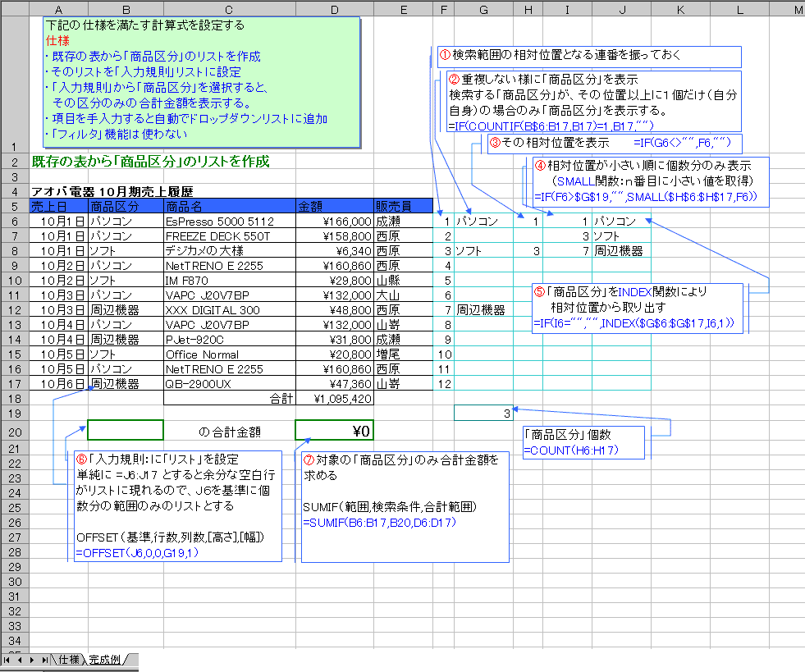Click cell J8 周辺機器
Image resolution: width=805 pixels, height=672 pixels.
(622, 250)
